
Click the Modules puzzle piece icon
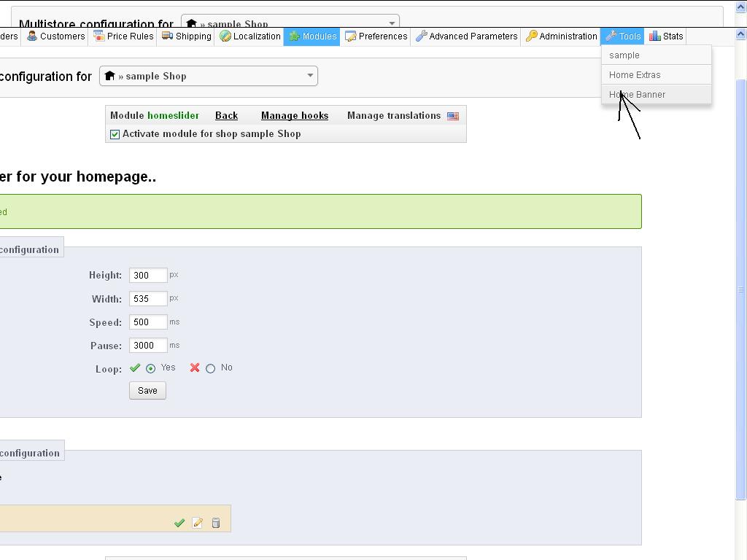coord(295,36)
